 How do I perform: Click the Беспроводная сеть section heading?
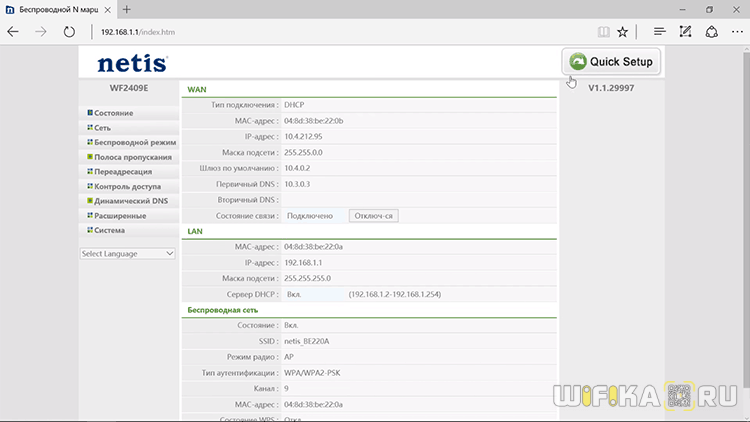point(222,310)
